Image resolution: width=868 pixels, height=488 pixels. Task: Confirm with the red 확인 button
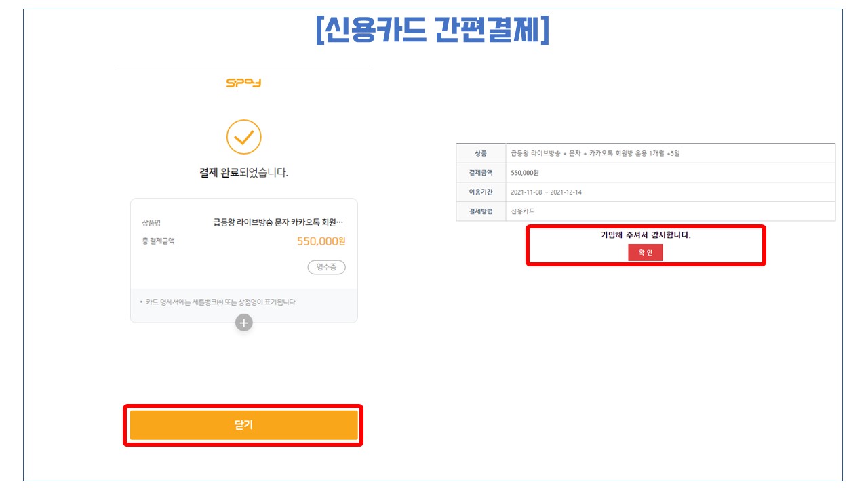(646, 252)
